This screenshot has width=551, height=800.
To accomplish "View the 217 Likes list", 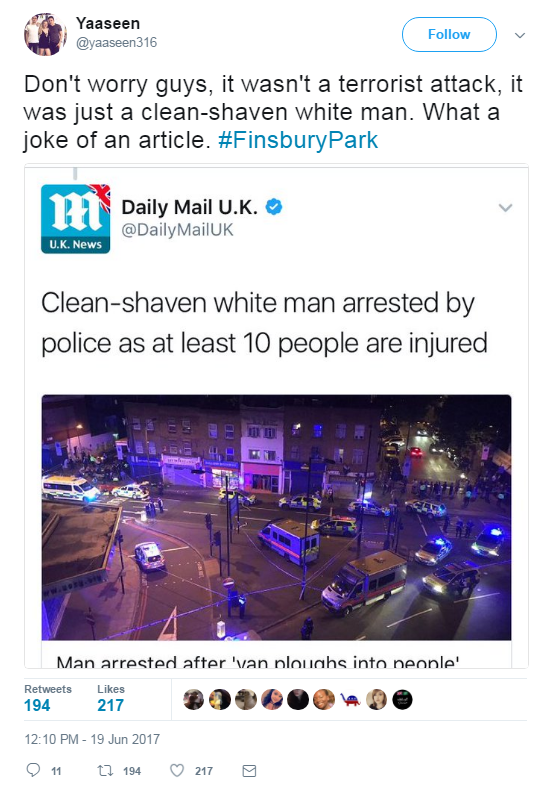I will [x=111, y=698].
